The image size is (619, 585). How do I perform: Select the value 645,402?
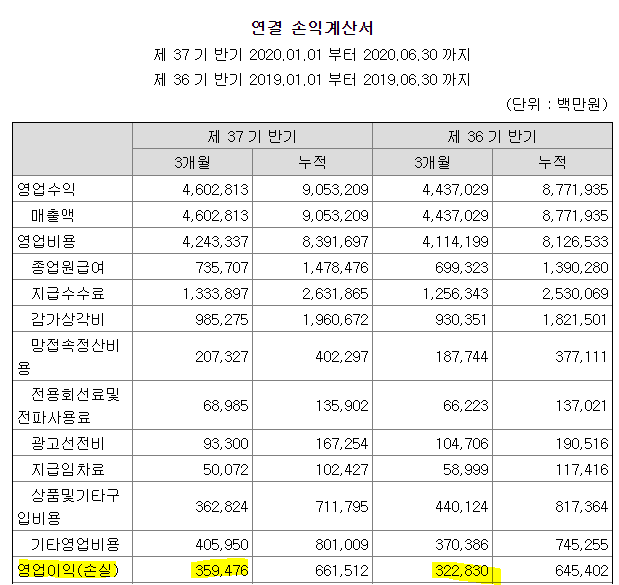point(582,570)
